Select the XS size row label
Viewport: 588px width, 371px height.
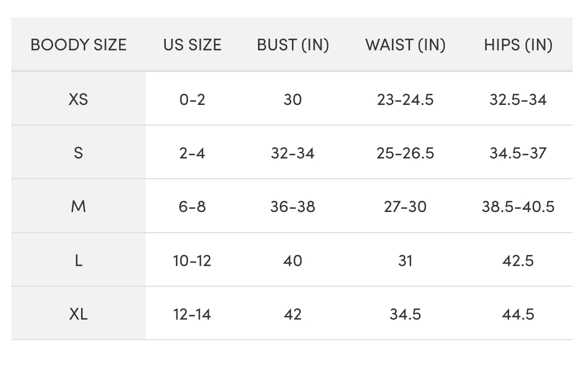click(78, 99)
